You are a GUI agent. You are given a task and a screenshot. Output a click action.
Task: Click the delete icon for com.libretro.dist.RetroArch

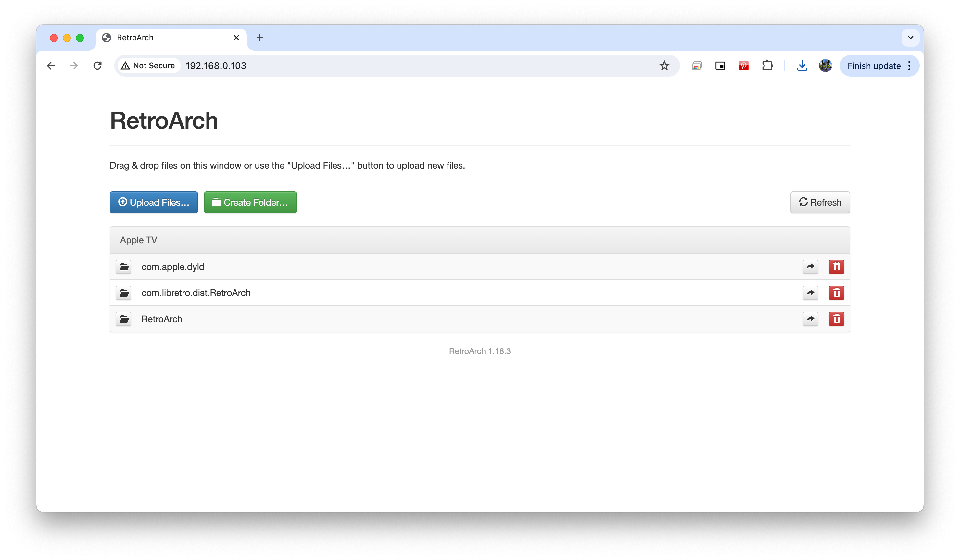click(x=835, y=292)
